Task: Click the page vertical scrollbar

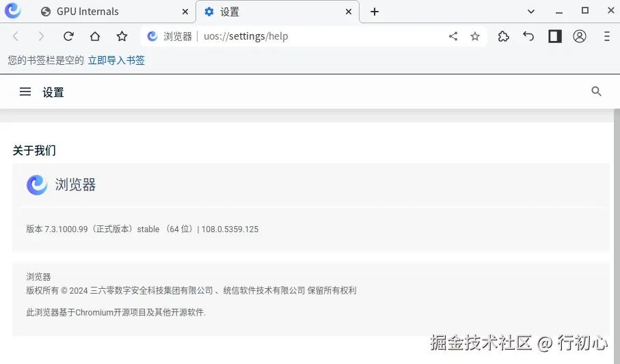Action: [617, 236]
